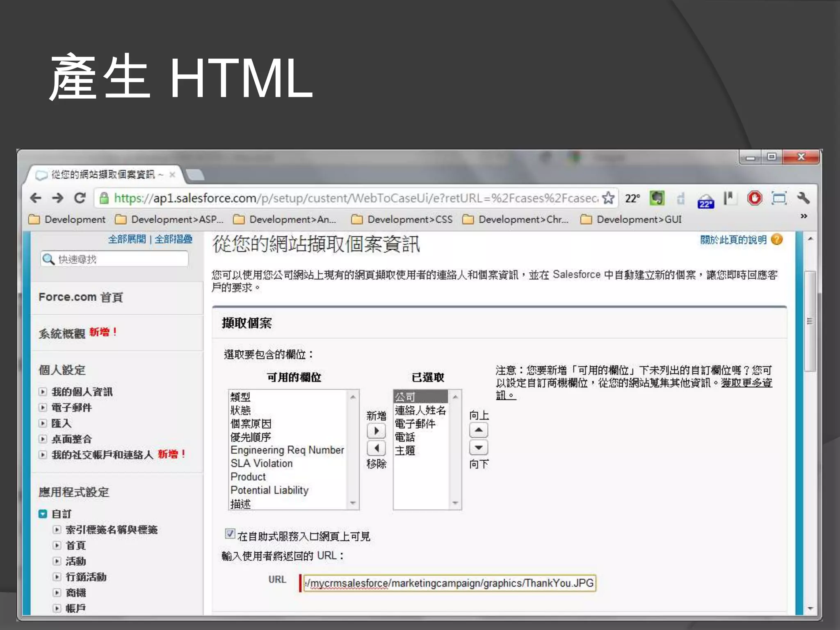Screen dimensions: 840x630
Task: Open the 關於此頁的說明 help link
Action: (733, 240)
